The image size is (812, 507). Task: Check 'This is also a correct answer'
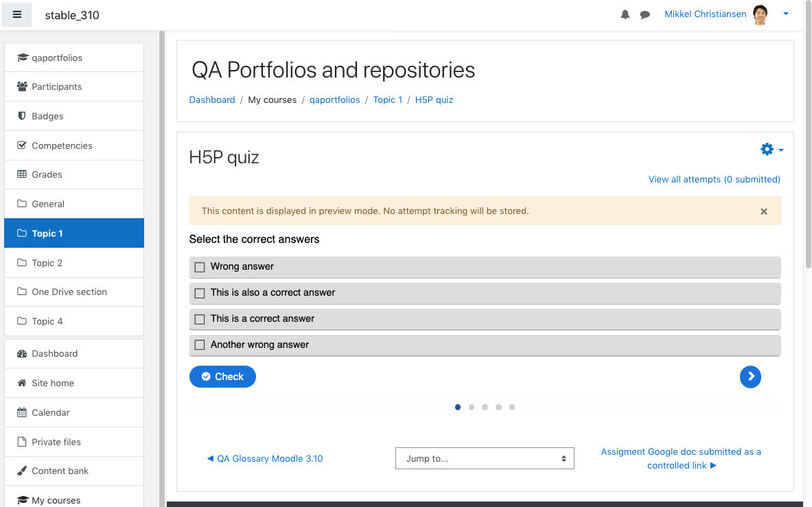[199, 294]
